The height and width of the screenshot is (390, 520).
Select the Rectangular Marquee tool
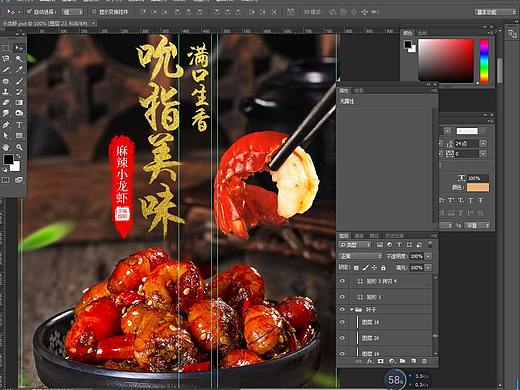pos(6,48)
